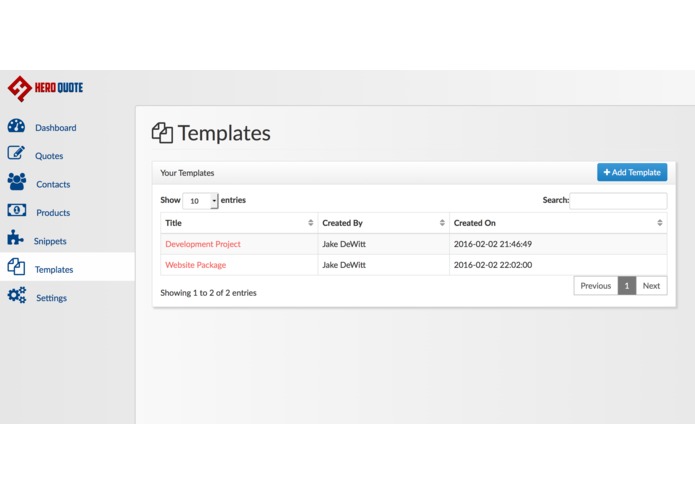Viewport: 695px width, 494px height.
Task: Navigate to Snippets
Action: click(x=50, y=241)
